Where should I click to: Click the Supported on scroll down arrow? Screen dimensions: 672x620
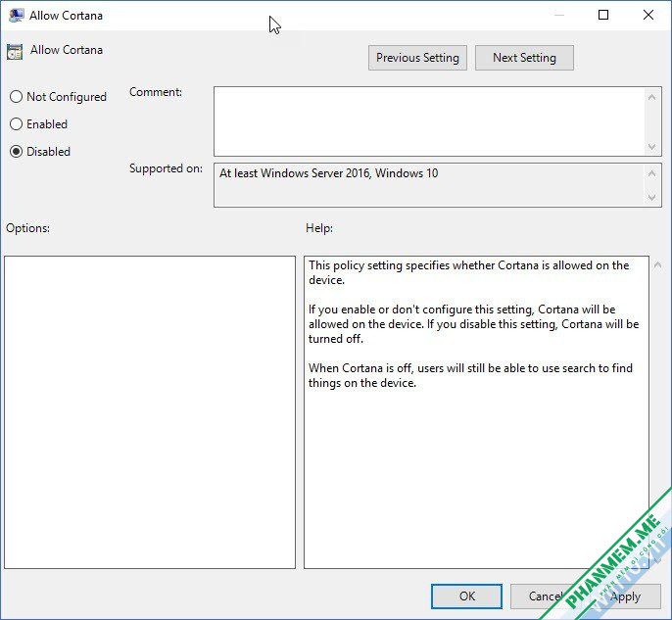pyautogui.click(x=651, y=197)
